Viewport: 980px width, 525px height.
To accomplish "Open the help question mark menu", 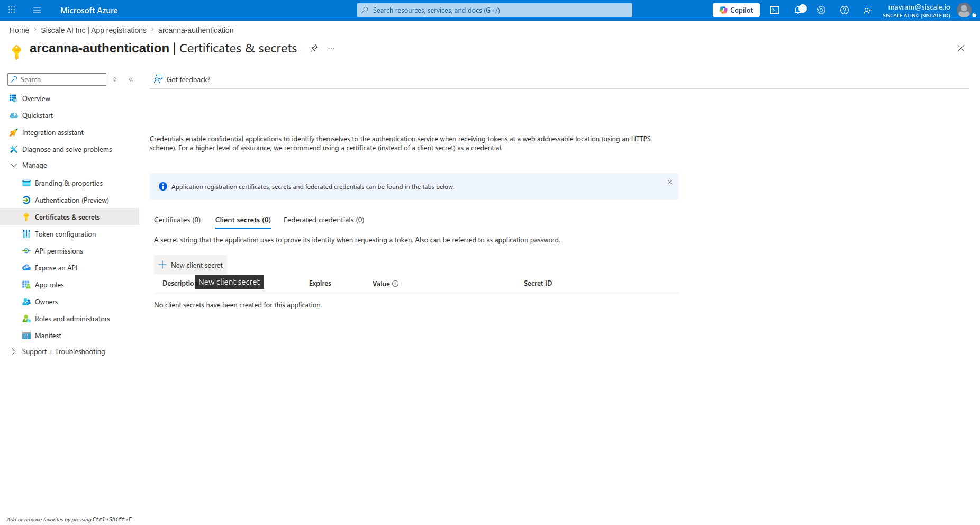I will pos(845,10).
